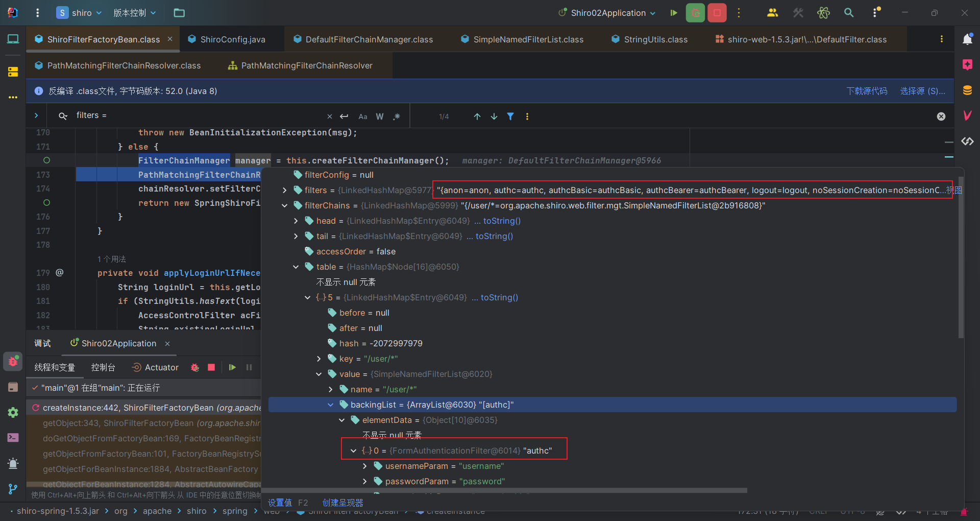The height and width of the screenshot is (521, 980).
Task: Open IDE settings gear icon in title bar
Action: pos(876,13)
